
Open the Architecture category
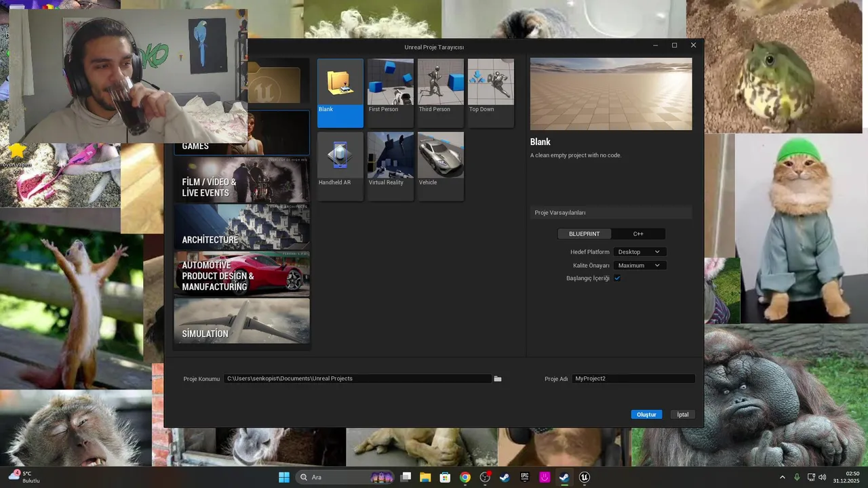pyautogui.click(x=242, y=227)
